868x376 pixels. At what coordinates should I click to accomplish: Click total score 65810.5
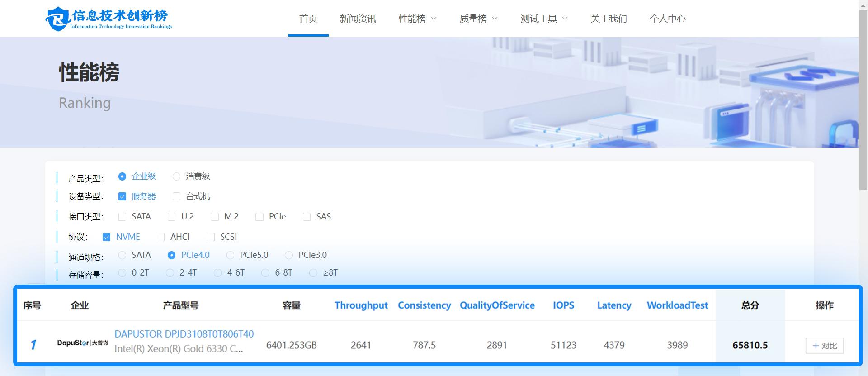point(750,345)
